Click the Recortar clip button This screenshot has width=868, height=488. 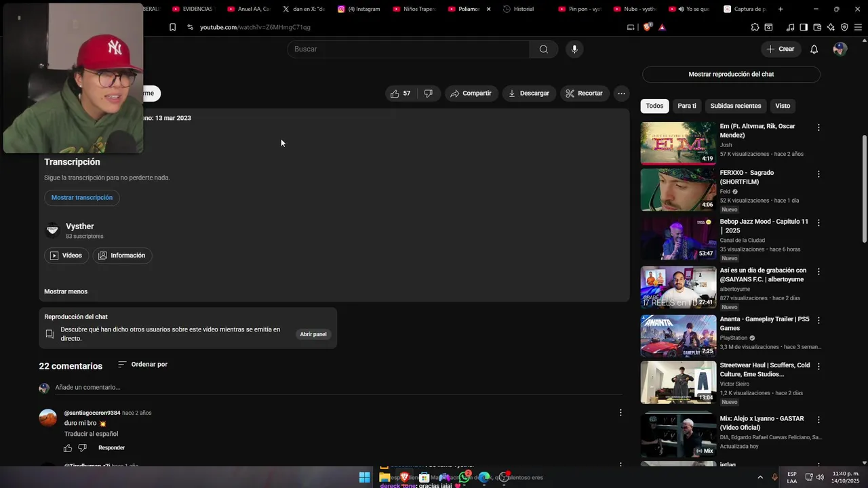584,94
